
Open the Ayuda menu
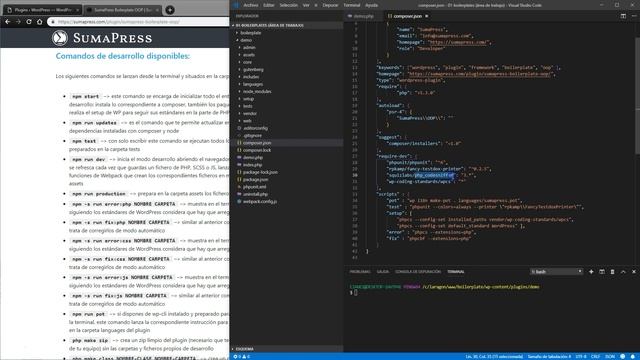tap(371, 5)
